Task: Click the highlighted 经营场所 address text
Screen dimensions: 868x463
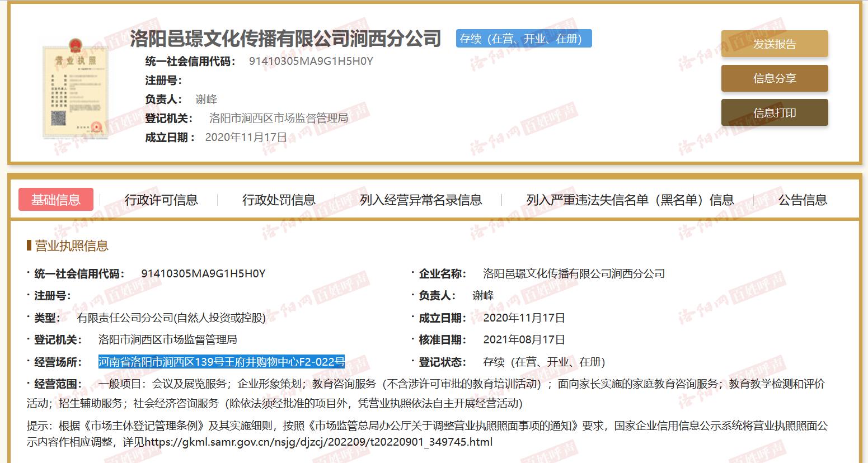Action: pos(222,362)
